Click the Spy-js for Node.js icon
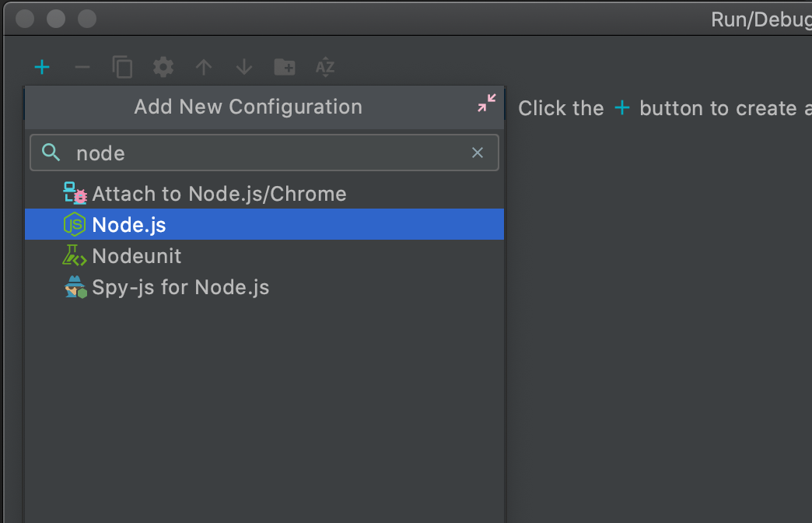This screenshot has height=523, width=812. (74, 286)
